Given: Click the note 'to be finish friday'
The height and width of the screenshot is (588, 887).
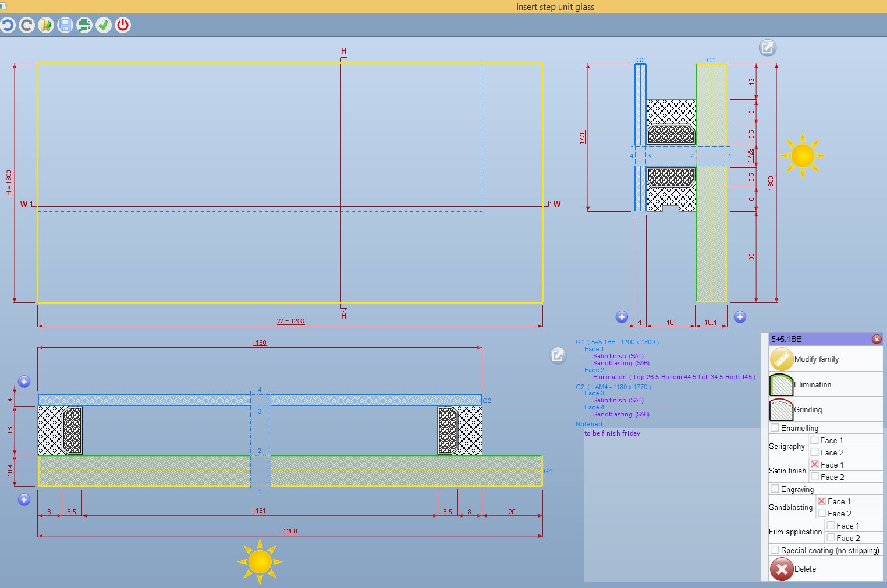Looking at the screenshot, I should tap(612, 433).
